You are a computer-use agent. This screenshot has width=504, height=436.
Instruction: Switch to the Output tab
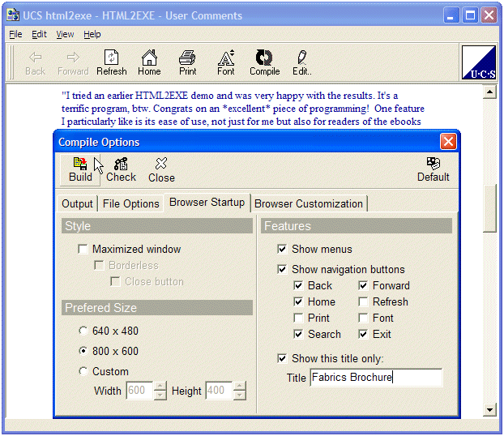point(77,204)
